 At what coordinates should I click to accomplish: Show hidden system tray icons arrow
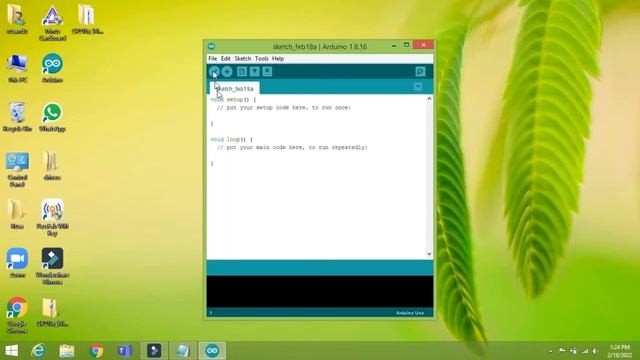click(x=551, y=351)
